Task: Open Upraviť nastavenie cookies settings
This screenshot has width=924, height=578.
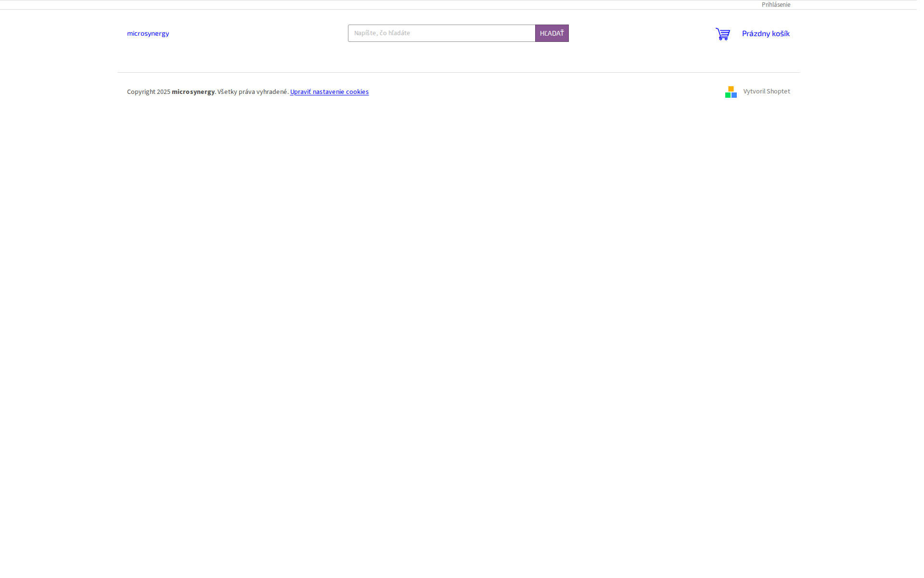Action: click(329, 92)
